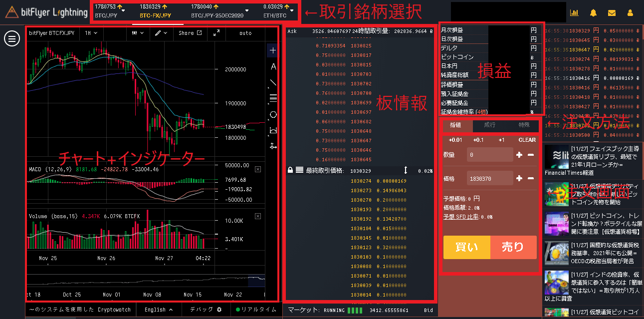Close the Volume indicator panel
Image resolution: width=644 pixels, height=319 pixels.
(258, 216)
